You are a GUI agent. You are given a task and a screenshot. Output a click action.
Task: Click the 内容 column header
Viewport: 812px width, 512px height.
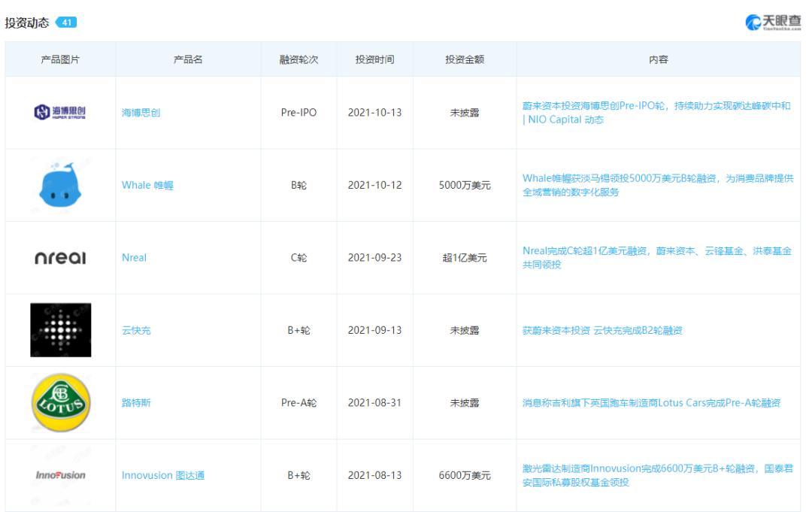click(658, 59)
